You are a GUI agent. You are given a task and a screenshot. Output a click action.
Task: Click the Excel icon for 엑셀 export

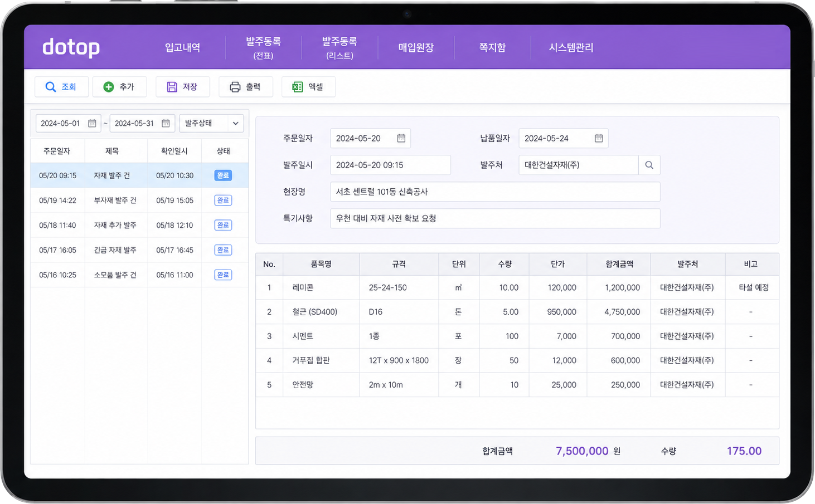click(298, 87)
